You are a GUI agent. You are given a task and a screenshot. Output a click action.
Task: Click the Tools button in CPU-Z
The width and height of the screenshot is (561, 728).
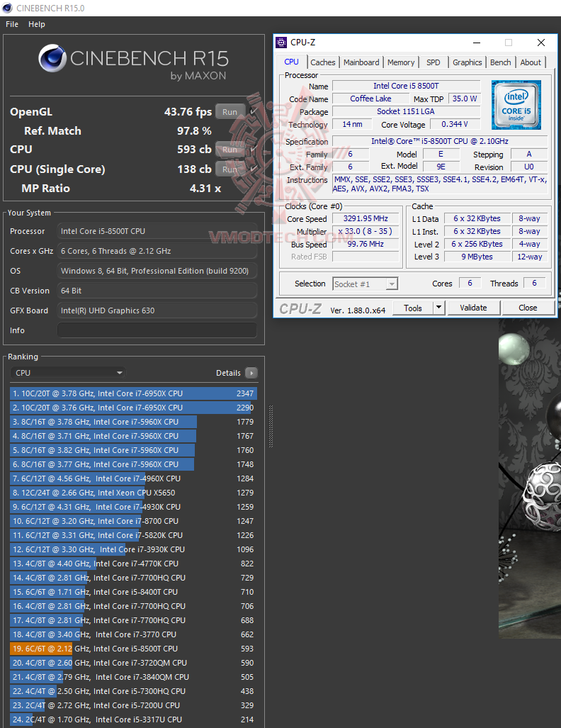pyautogui.click(x=412, y=308)
